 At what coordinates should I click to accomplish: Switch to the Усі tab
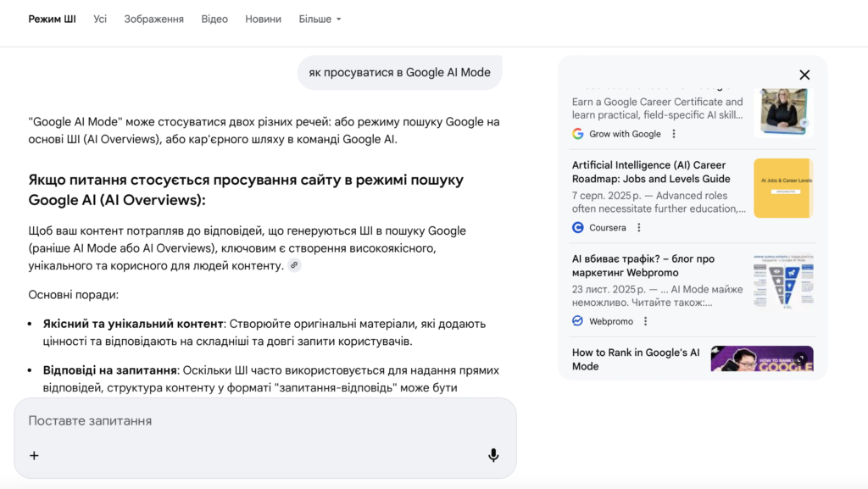99,19
